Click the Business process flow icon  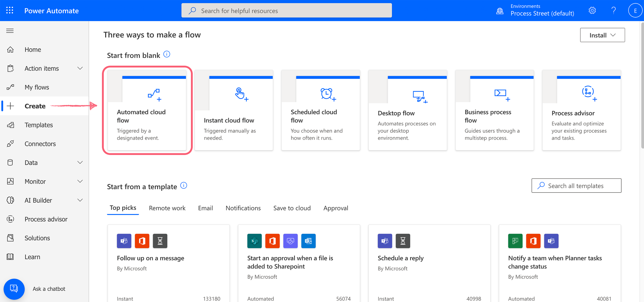pos(502,95)
